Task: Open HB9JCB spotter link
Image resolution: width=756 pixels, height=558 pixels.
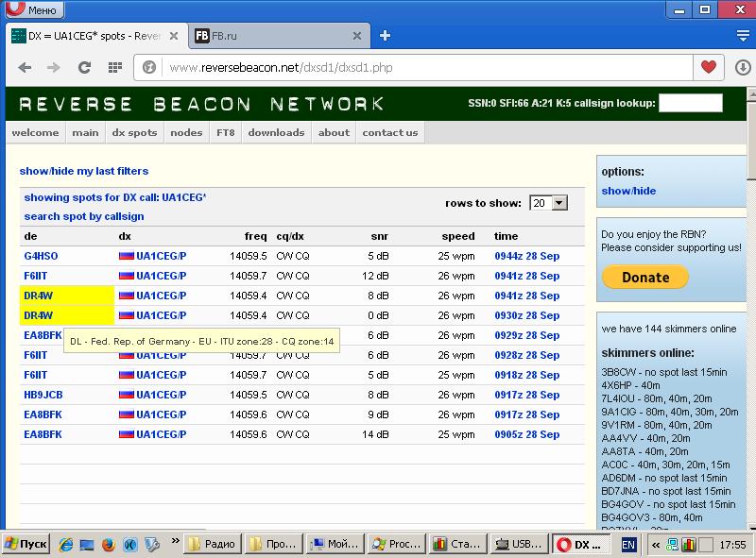Action: 43,395
